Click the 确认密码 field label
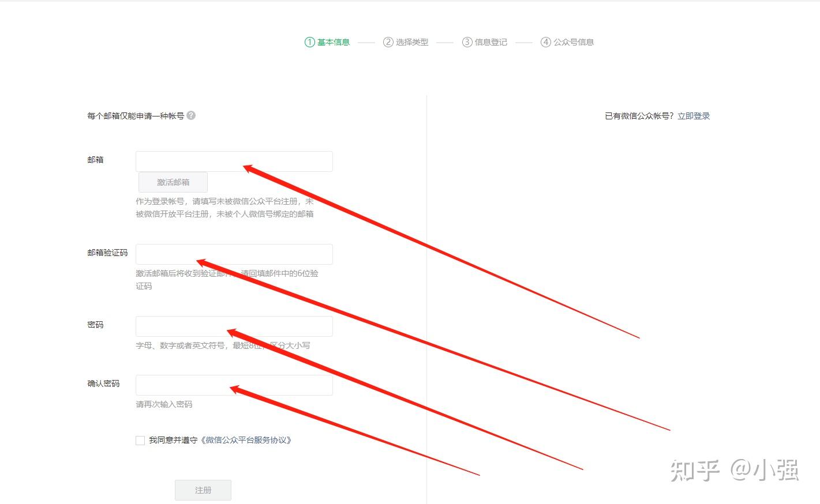Screen dimensions: 820x504 pyautogui.click(x=103, y=383)
